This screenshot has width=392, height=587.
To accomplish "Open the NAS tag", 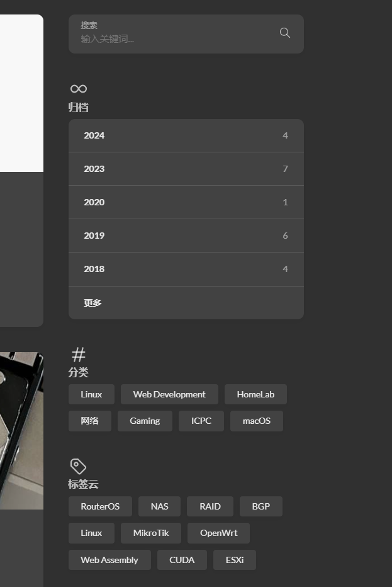I will 159,506.
